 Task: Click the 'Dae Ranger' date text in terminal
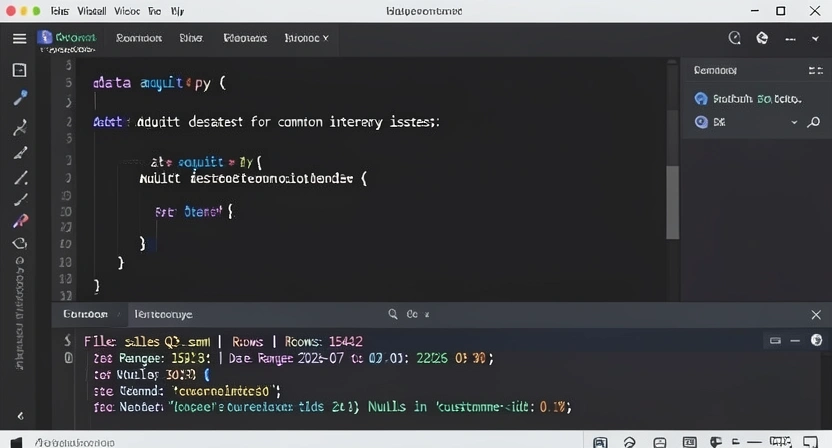coord(261,358)
